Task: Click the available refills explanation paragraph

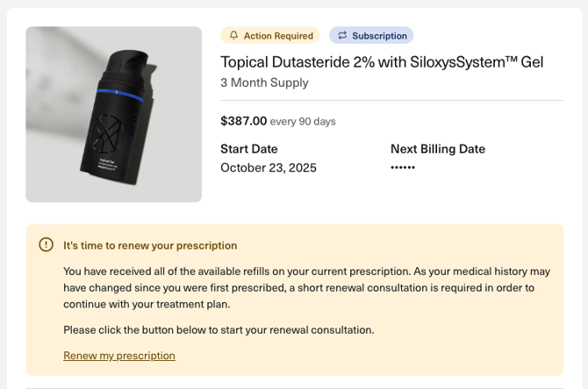Action: tap(307, 288)
